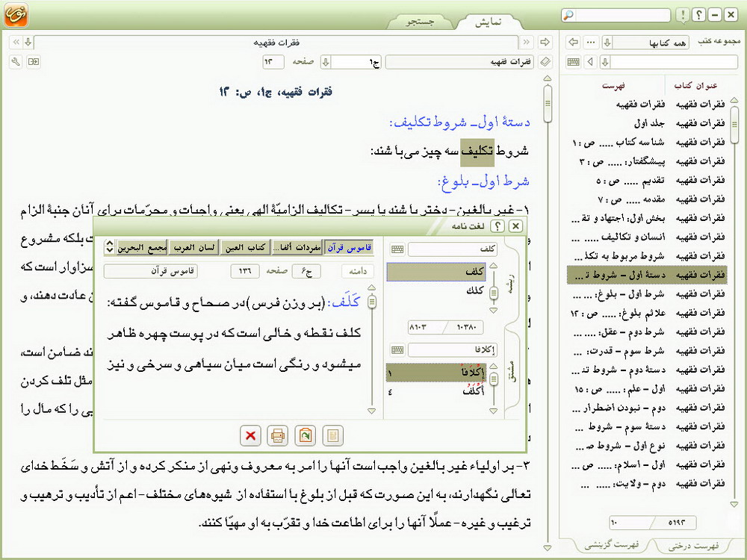Move the main text scrollbar thumb
The image size is (747, 560).
[x=548, y=103]
